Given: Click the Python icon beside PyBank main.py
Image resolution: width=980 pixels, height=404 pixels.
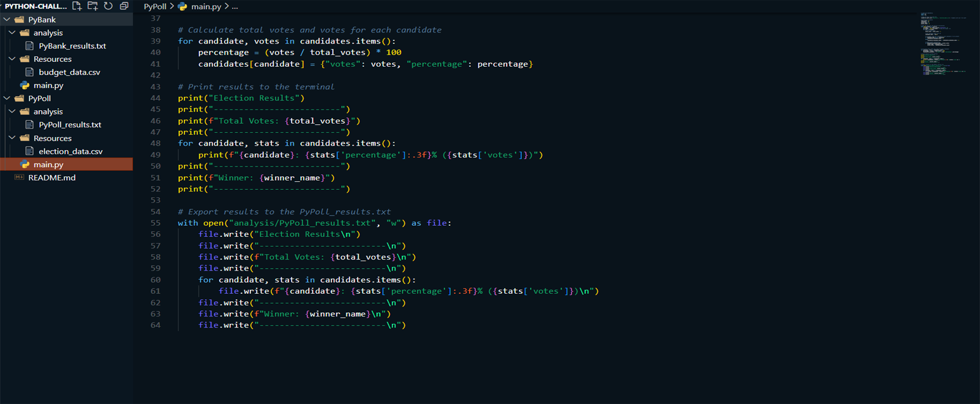Looking at the screenshot, I should click(x=24, y=86).
